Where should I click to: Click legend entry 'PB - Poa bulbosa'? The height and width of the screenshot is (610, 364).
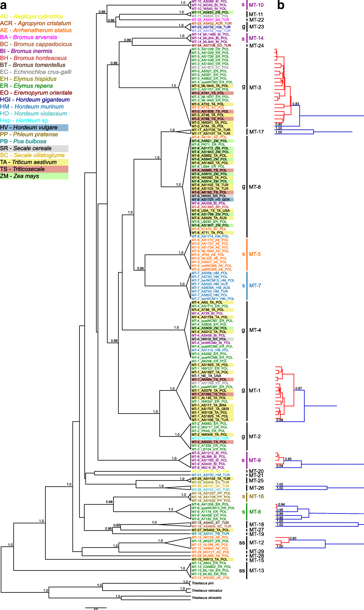[23, 141]
